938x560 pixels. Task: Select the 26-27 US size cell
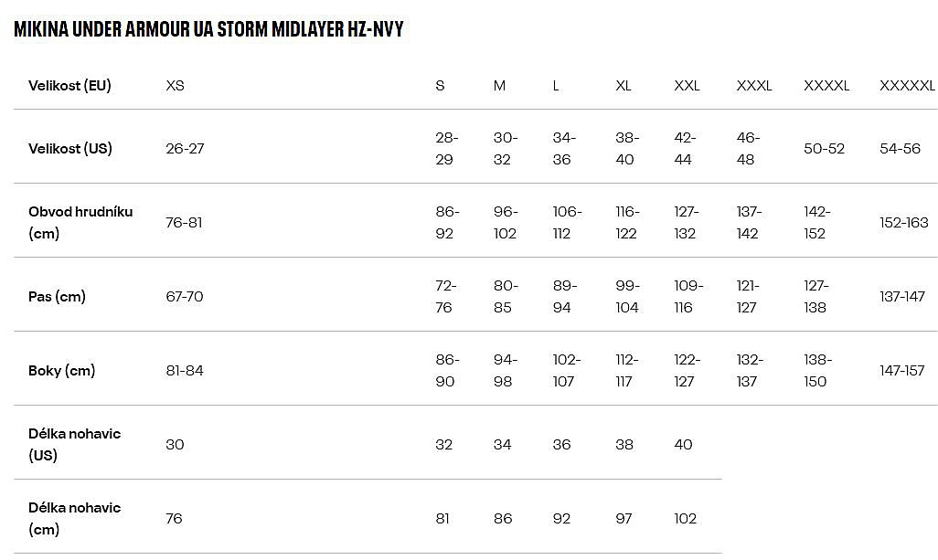[x=185, y=149]
